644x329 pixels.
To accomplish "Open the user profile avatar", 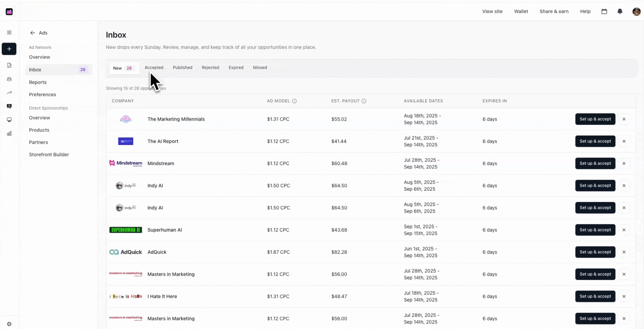I will point(636,12).
